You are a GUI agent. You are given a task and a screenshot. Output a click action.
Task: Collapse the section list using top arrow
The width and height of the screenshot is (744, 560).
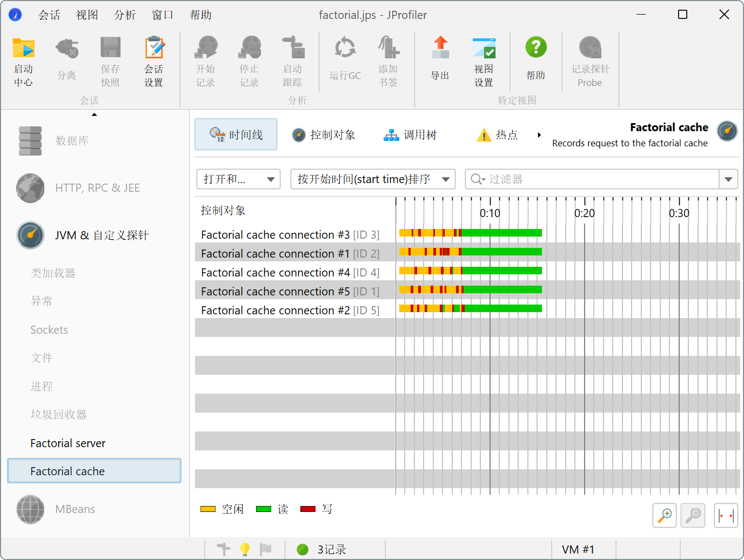(x=94, y=114)
